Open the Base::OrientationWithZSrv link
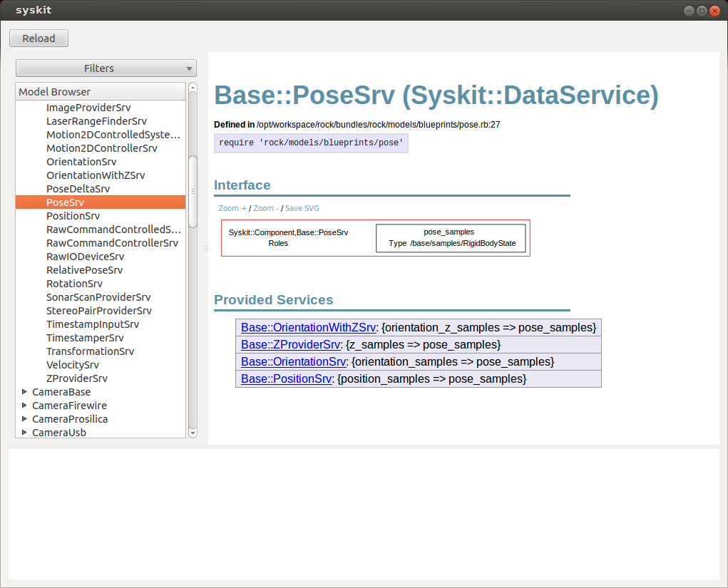Viewport: 728px width, 588px height. click(x=308, y=328)
